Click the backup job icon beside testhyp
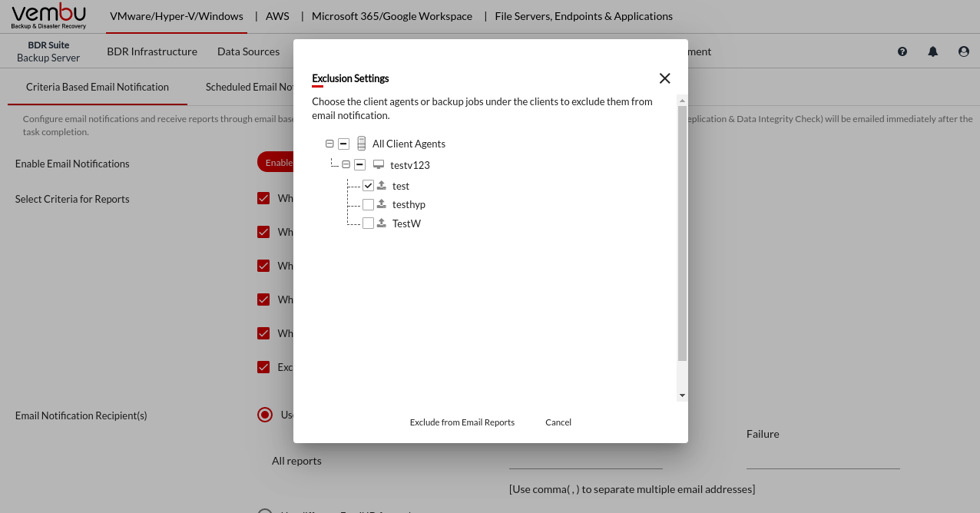This screenshot has height=513, width=980. tap(382, 204)
